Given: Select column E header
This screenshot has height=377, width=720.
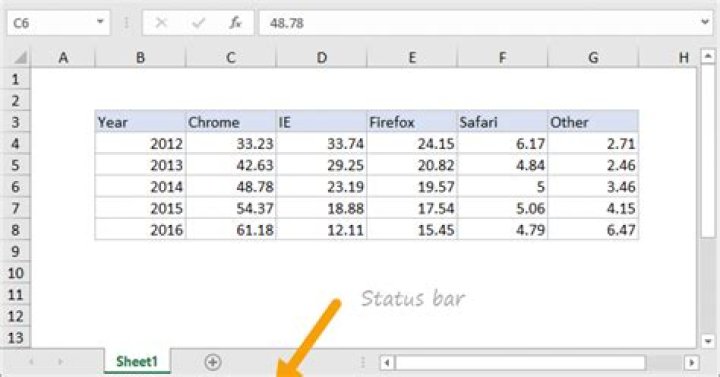Looking at the screenshot, I should tap(412, 58).
